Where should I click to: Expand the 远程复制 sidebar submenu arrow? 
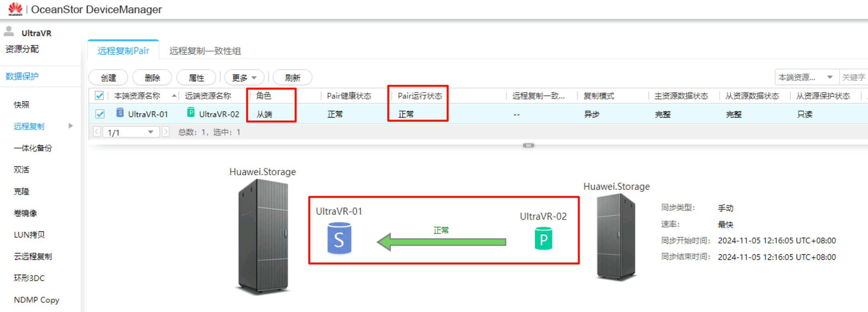click(x=71, y=126)
